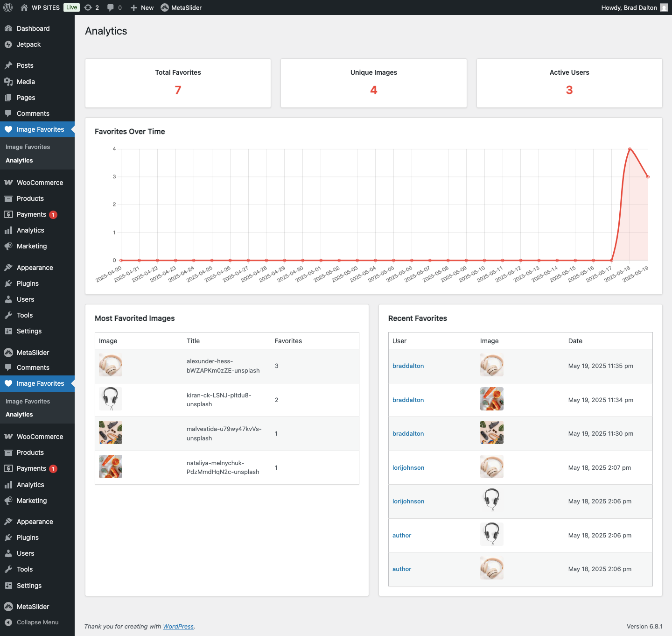Click the Jetpack icon in sidebar

(8, 44)
